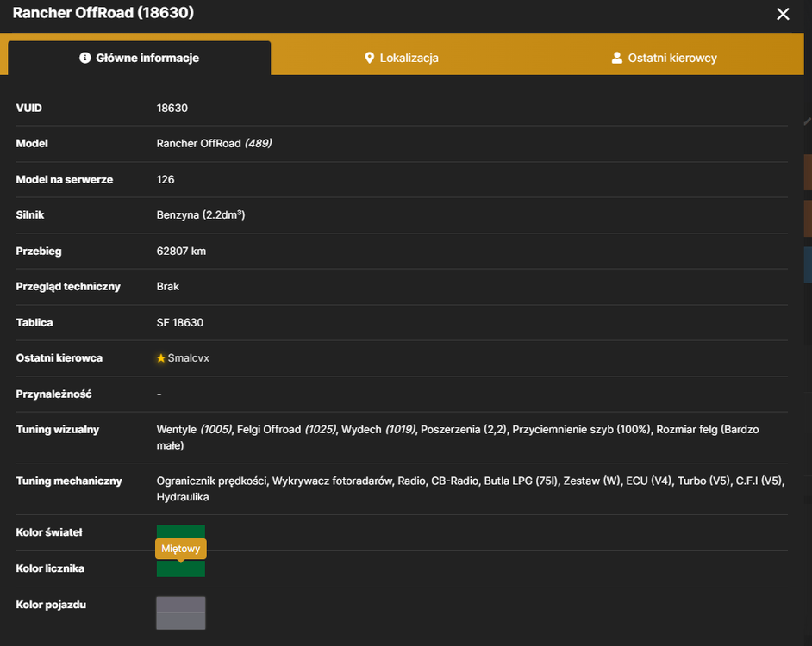The width and height of the screenshot is (812, 646).
Task: Click the Tuning mechaniczny parts list
Action: 470,488
